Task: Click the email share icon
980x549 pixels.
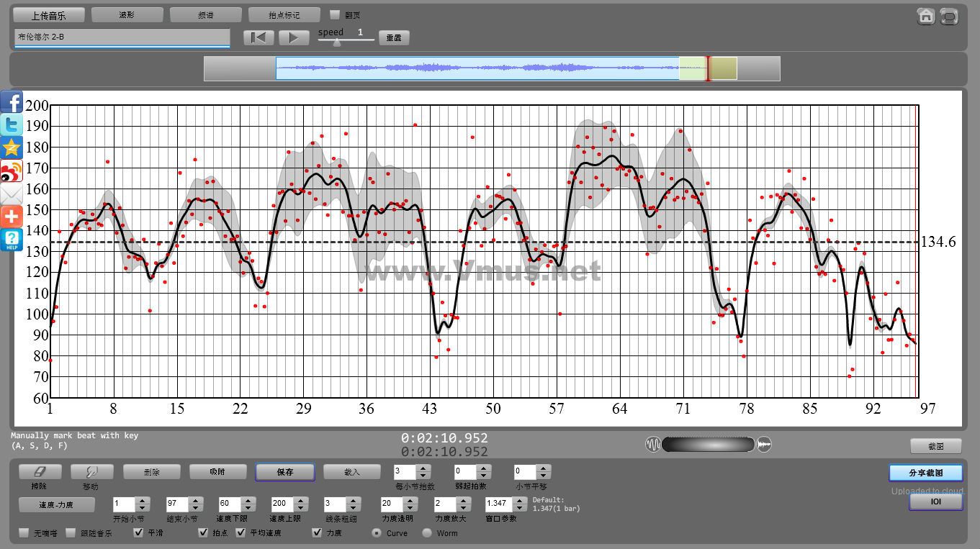Action: point(12,194)
